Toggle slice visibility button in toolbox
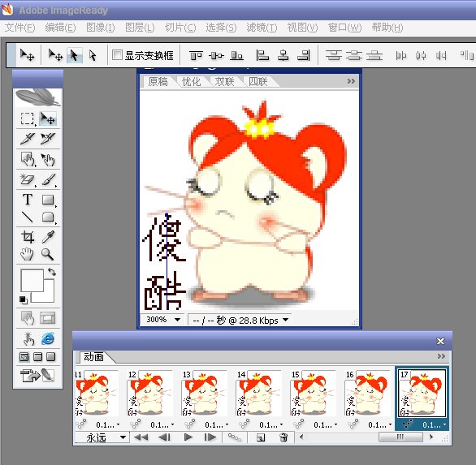This screenshot has width=476, height=465. pos(48,318)
